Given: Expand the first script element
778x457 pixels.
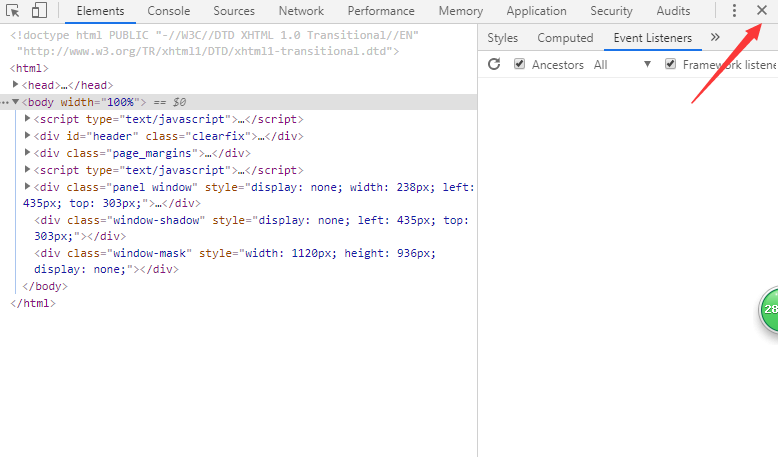Looking at the screenshot, I should point(28,119).
